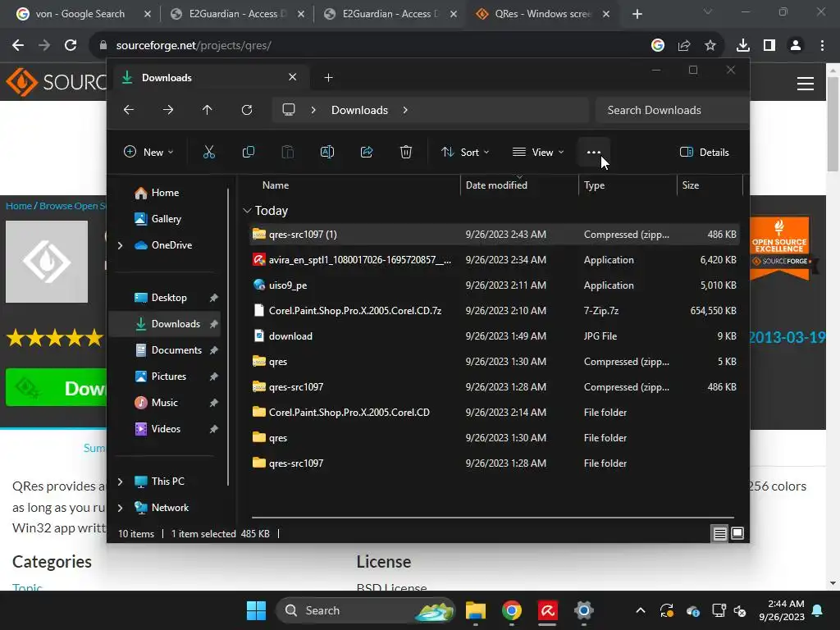This screenshot has height=630, width=840.
Task: Open the Chrome side panel icon
Action: click(x=769, y=46)
